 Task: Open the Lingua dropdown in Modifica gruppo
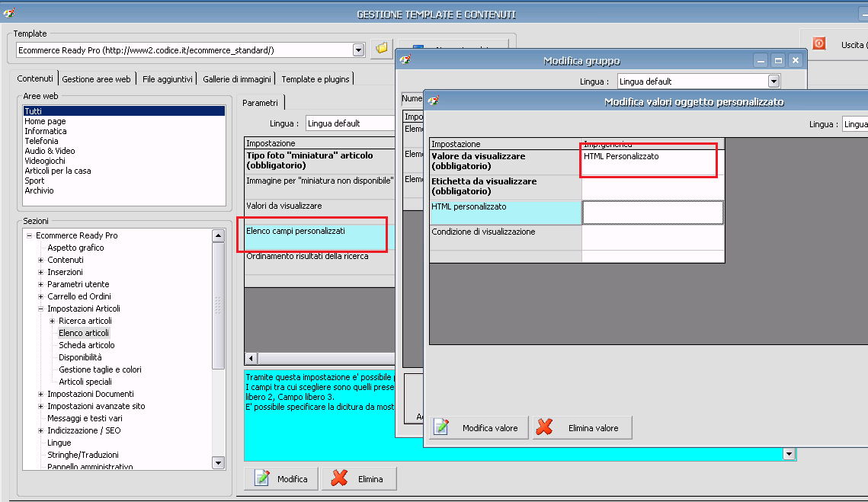774,82
